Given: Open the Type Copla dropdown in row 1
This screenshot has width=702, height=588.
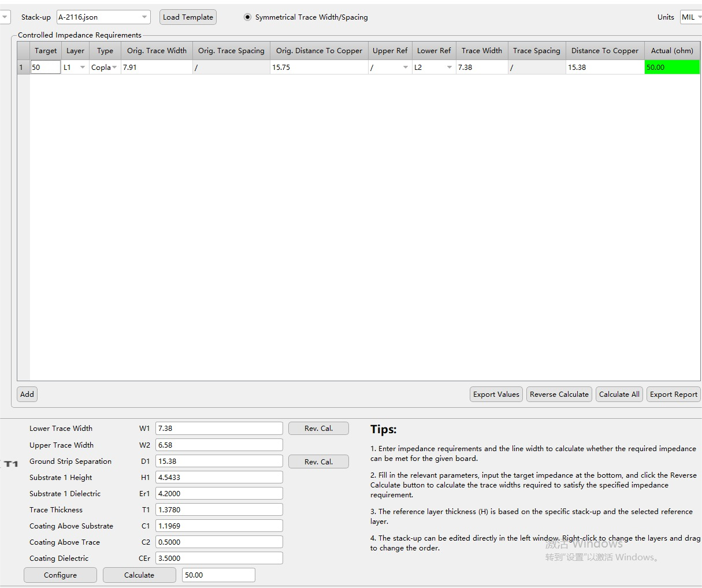Looking at the screenshot, I should tap(114, 68).
